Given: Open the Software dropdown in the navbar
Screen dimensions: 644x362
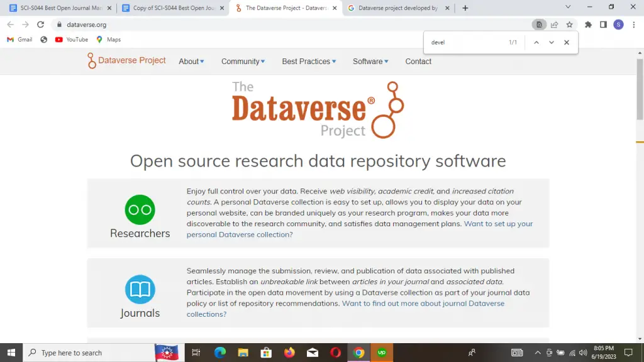Looking at the screenshot, I should [370, 62].
